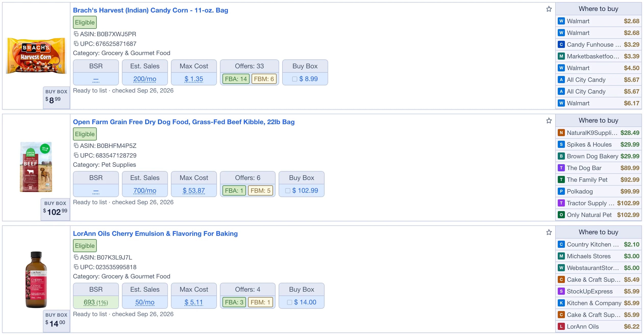The image size is (644, 335).
Task: Click the FBA: 1 offers badge
Action: click(234, 191)
